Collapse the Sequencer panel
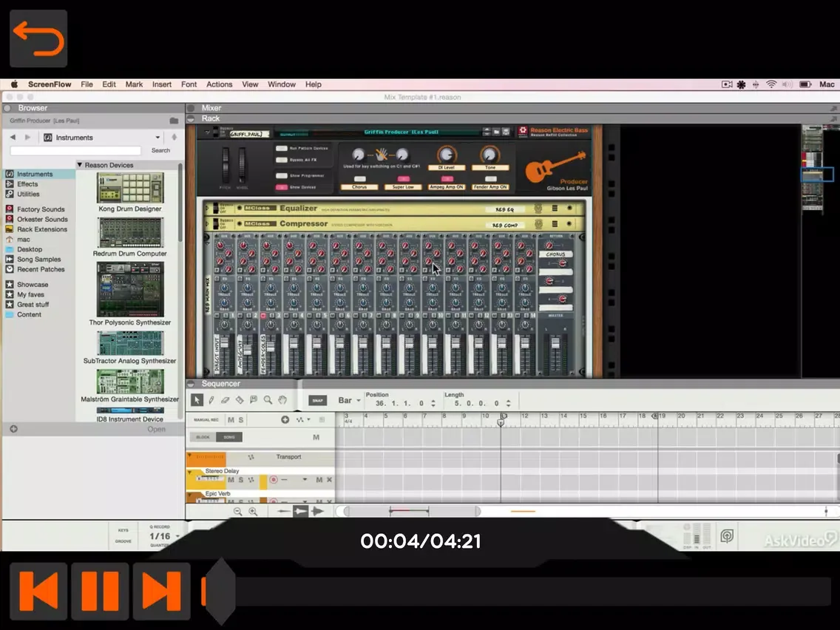Image resolution: width=840 pixels, height=630 pixels. [191, 384]
